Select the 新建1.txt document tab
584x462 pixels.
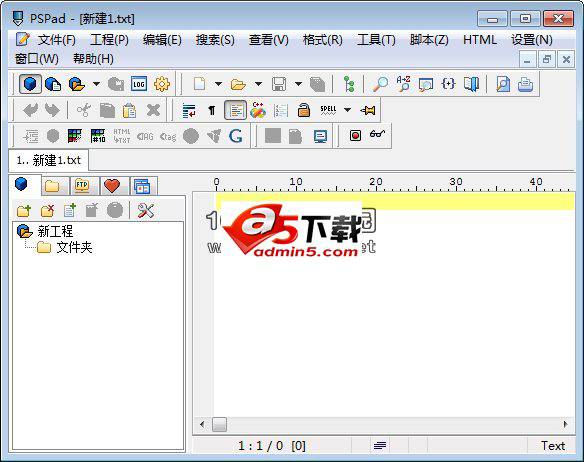(49, 160)
